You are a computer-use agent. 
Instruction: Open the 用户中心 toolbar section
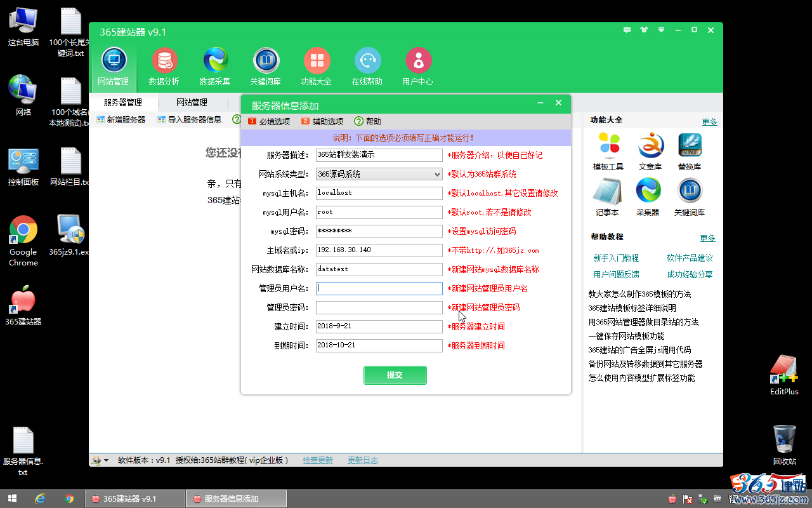tap(418, 67)
